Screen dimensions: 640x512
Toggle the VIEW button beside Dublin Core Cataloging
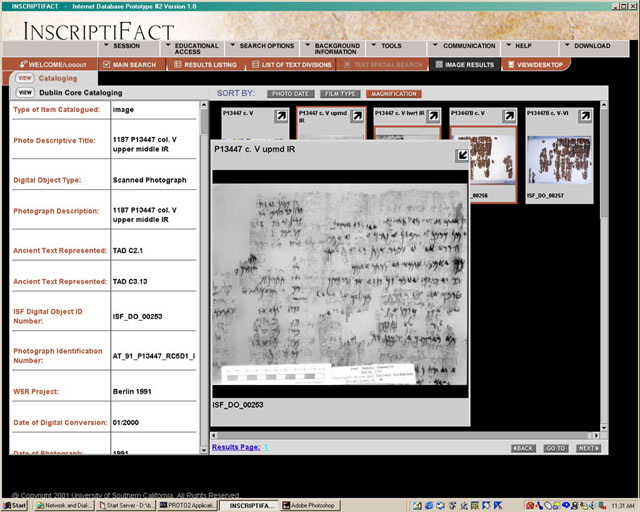tap(25, 93)
